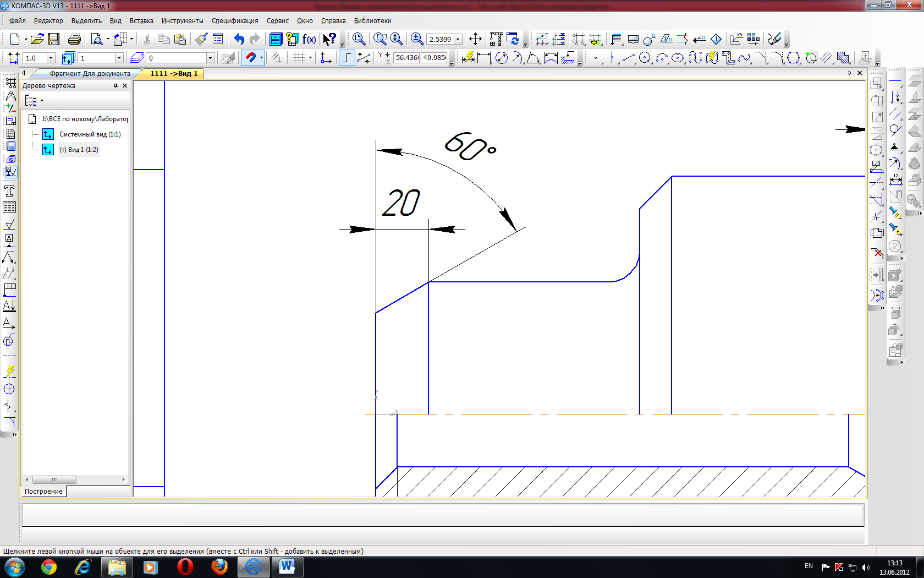Select the text input tool

(9, 191)
